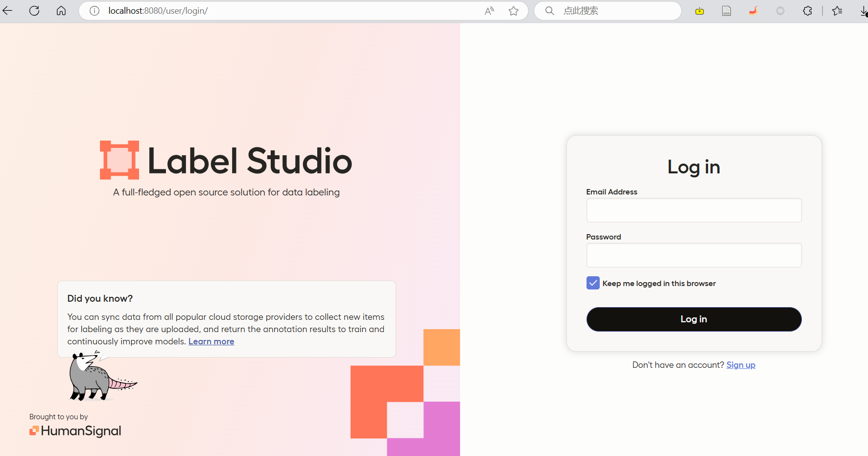This screenshot has width=868, height=456.
Task: Click "Don't have an account?" text
Action: coord(678,365)
